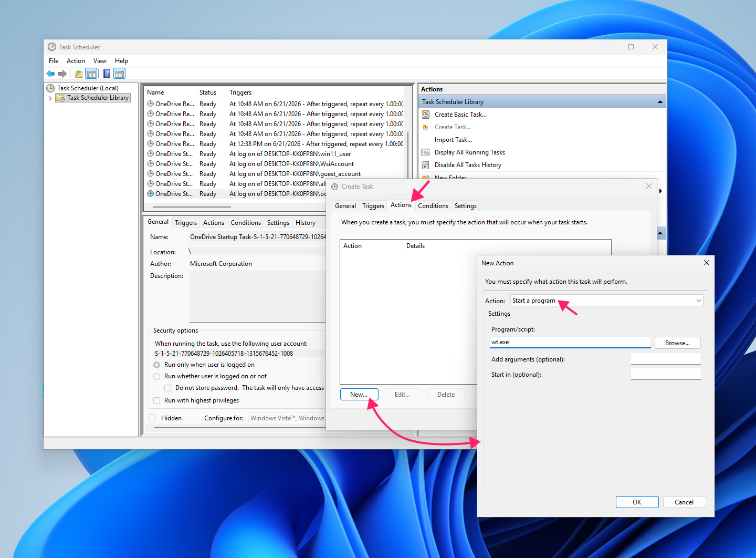This screenshot has height=558, width=756.
Task: Click the gray Forward arrow in the toolbar
Action: (x=62, y=74)
